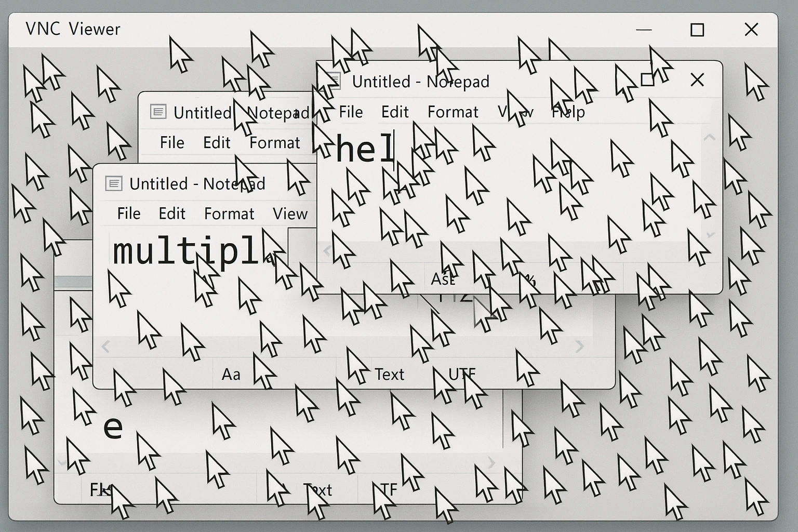Click the Notepad app icon in the 'hel' window
Image resolution: width=798 pixels, height=532 pixels.
point(332,81)
